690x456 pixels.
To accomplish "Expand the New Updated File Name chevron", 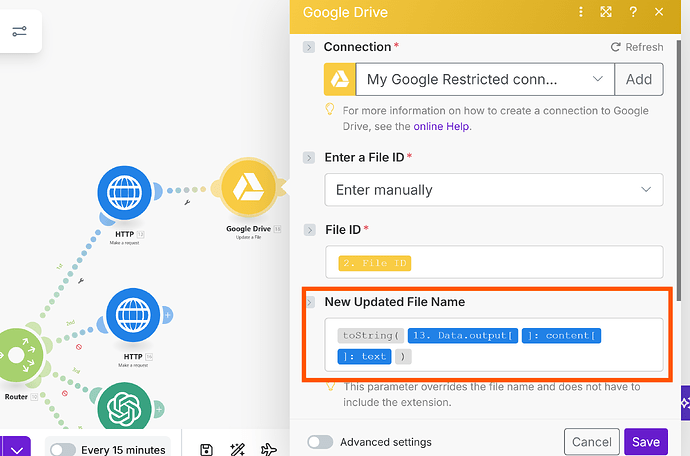I will 311,302.
